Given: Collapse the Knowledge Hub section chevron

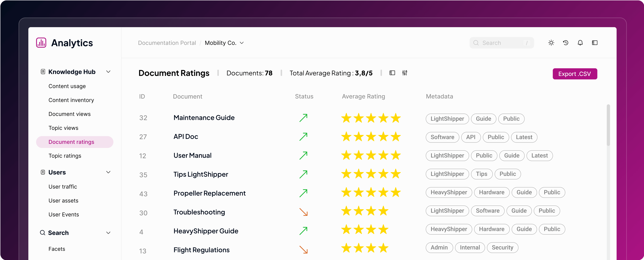Looking at the screenshot, I should coord(108,72).
